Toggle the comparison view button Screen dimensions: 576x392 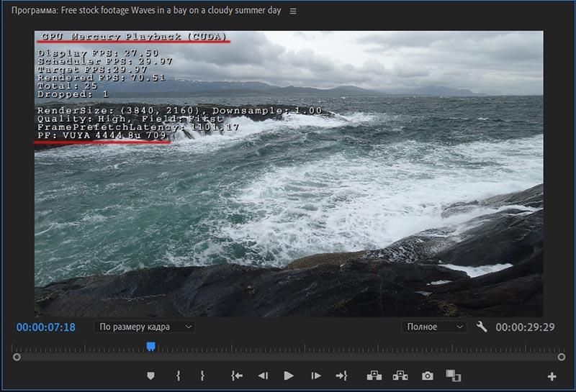click(453, 375)
